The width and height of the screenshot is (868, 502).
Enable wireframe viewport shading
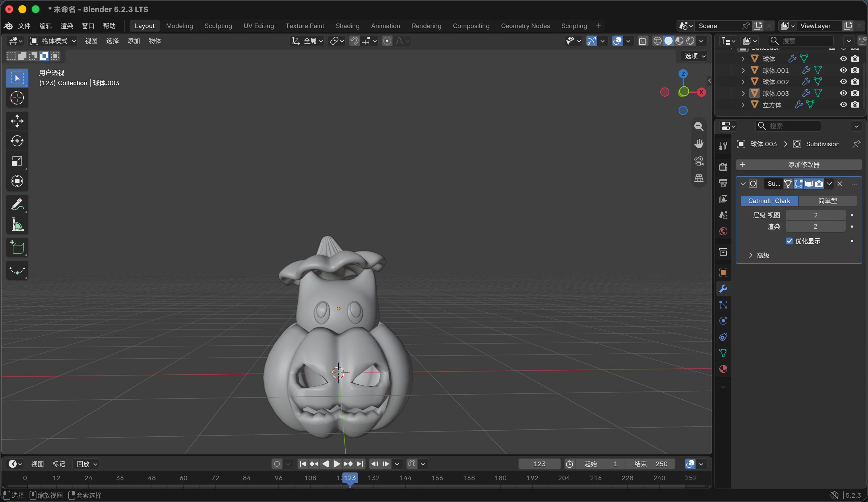click(x=657, y=41)
